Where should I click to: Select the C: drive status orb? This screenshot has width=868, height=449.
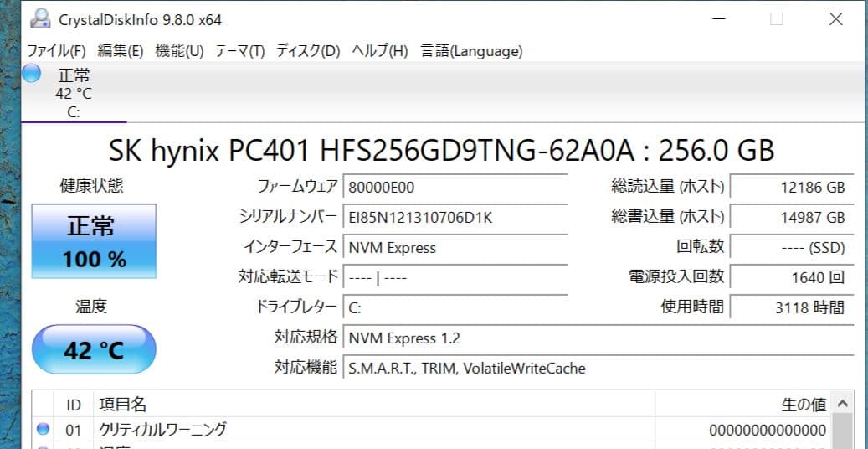point(31,73)
